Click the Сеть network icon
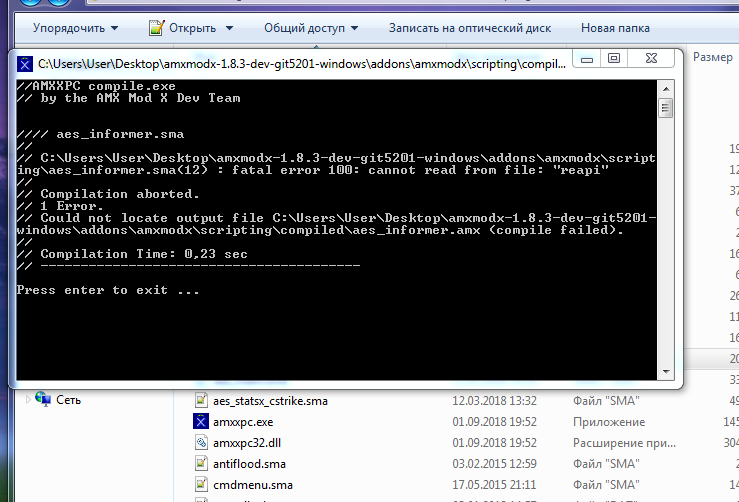 click(43, 399)
